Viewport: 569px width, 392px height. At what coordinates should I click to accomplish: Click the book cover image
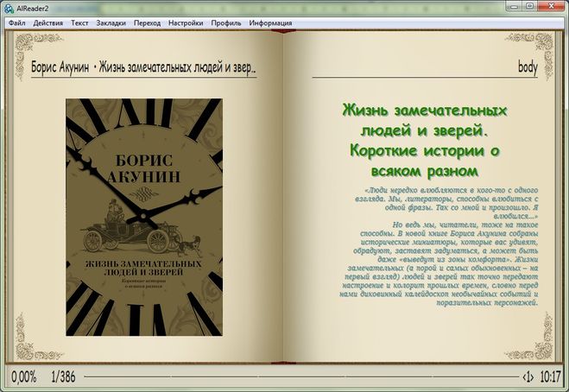[x=143, y=217]
